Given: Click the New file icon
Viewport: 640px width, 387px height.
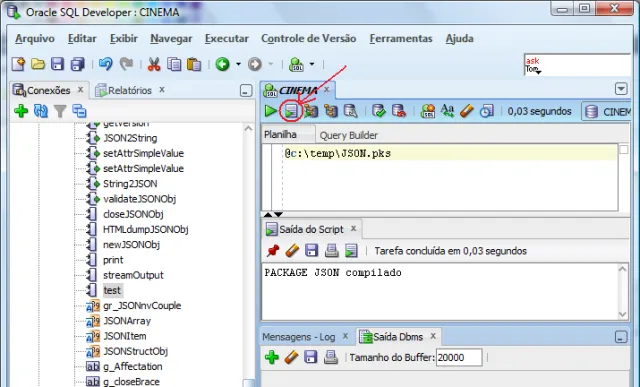Looking at the screenshot, I should point(18,64).
